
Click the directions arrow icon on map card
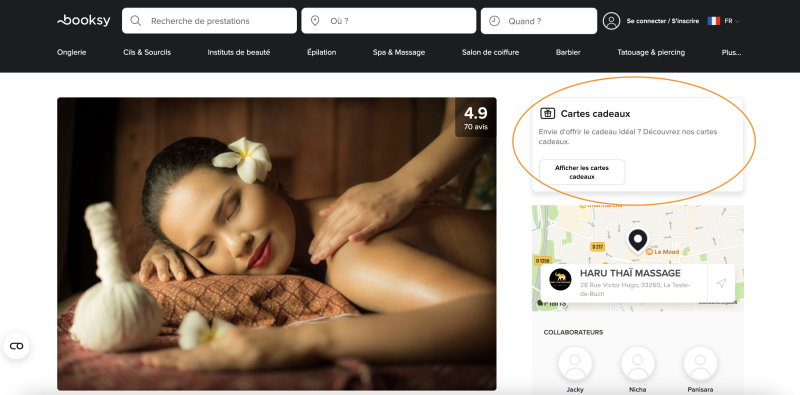(721, 283)
